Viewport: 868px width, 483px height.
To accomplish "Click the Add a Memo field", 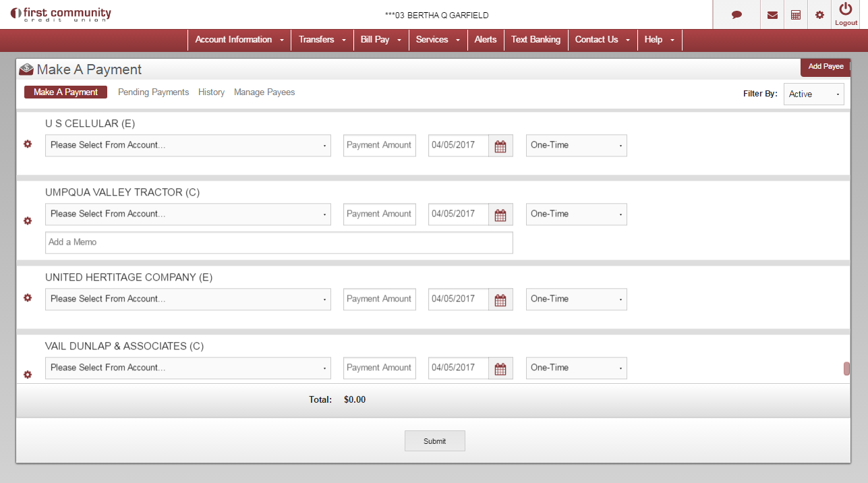I will pyautogui.click(x=279, y=243).
